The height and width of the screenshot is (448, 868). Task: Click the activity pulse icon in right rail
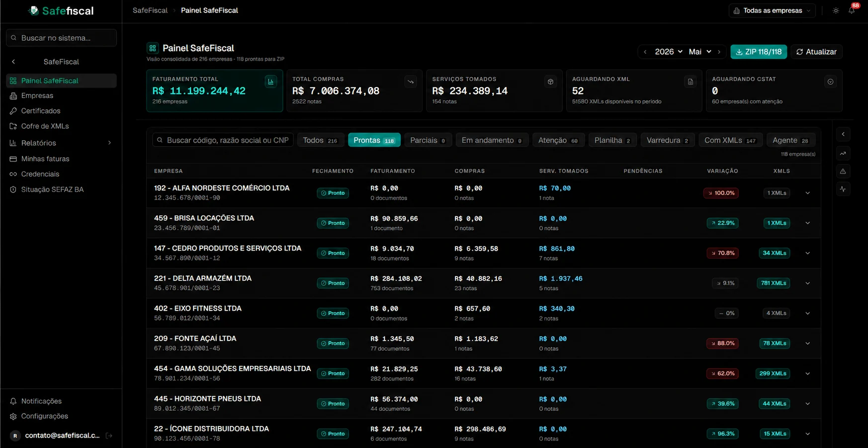tap(843, 189)
